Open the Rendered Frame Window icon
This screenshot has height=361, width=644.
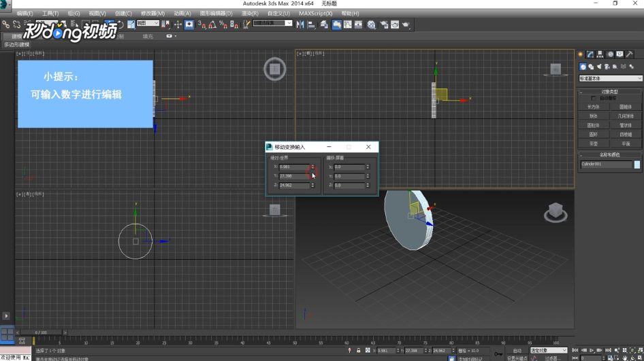tap(395, 24)
